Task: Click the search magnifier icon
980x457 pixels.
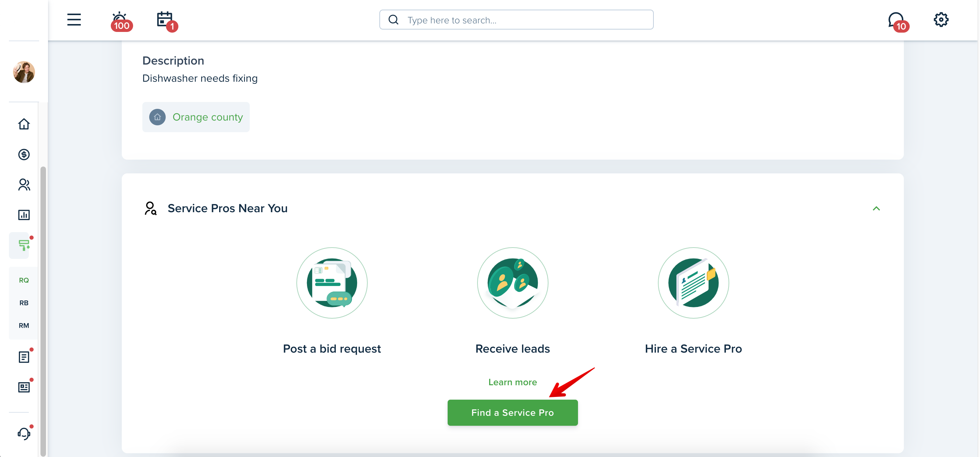Action: pos(393,20)
